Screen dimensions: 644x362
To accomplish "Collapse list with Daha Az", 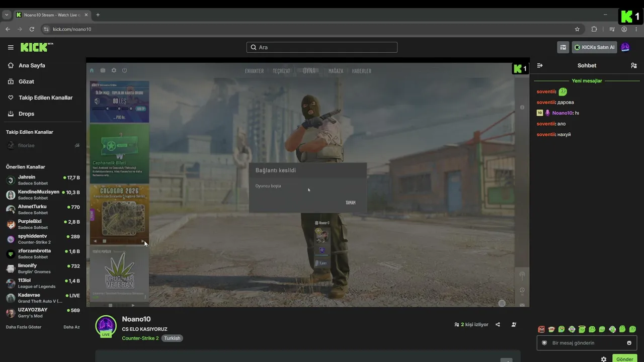I will coord(71,327).
